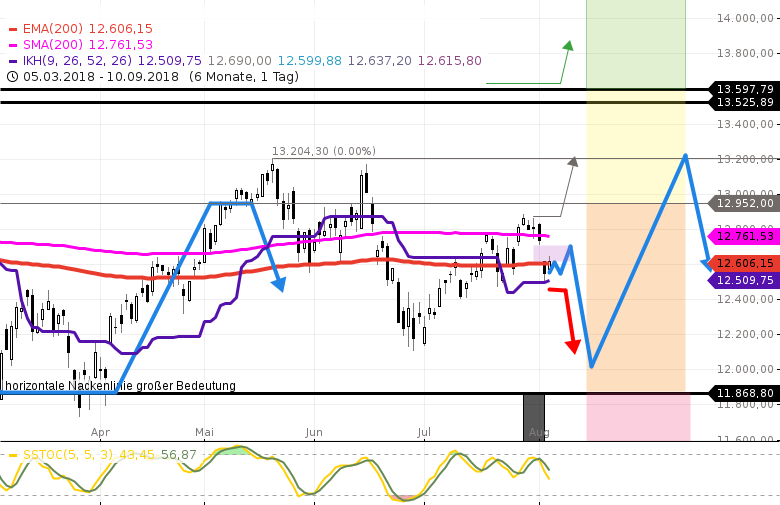Click the IKH value 12.615,80
780x505 pixels.
click(x=450, y=61)
